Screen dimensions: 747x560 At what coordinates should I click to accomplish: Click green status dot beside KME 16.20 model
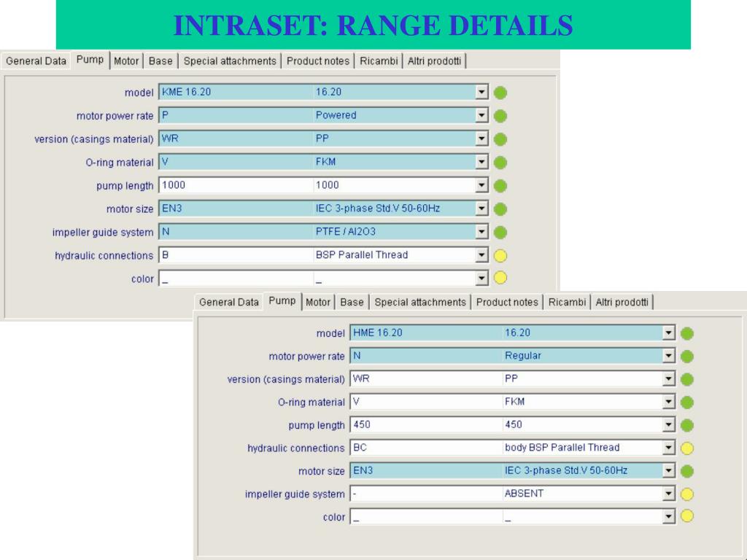(500, 93)
